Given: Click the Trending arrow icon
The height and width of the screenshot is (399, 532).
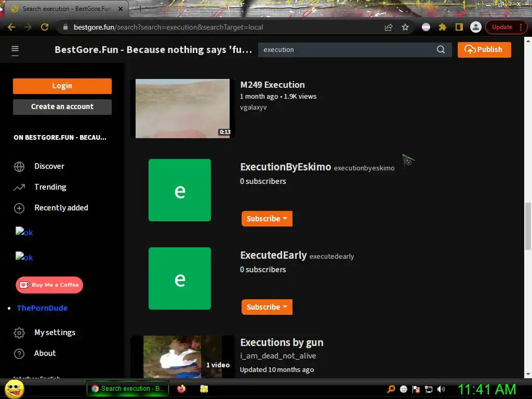Looking at the screenshot, I should 19,187.
